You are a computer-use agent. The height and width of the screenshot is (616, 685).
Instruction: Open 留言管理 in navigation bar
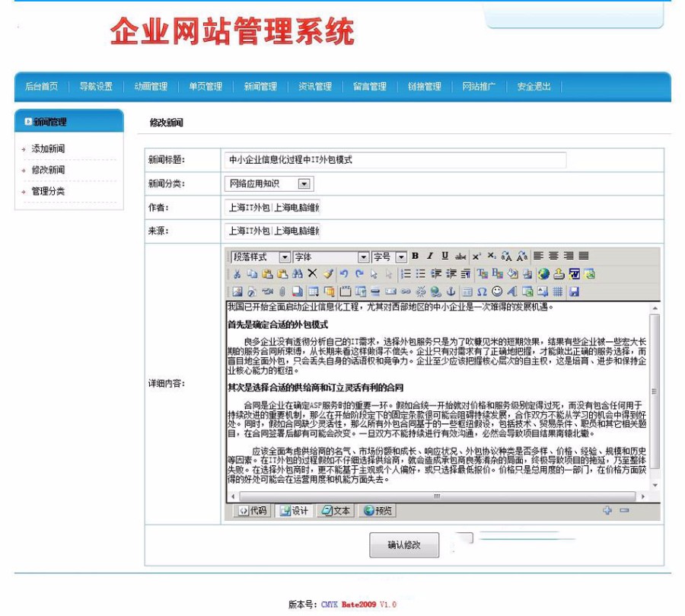[x=370, y=87]
